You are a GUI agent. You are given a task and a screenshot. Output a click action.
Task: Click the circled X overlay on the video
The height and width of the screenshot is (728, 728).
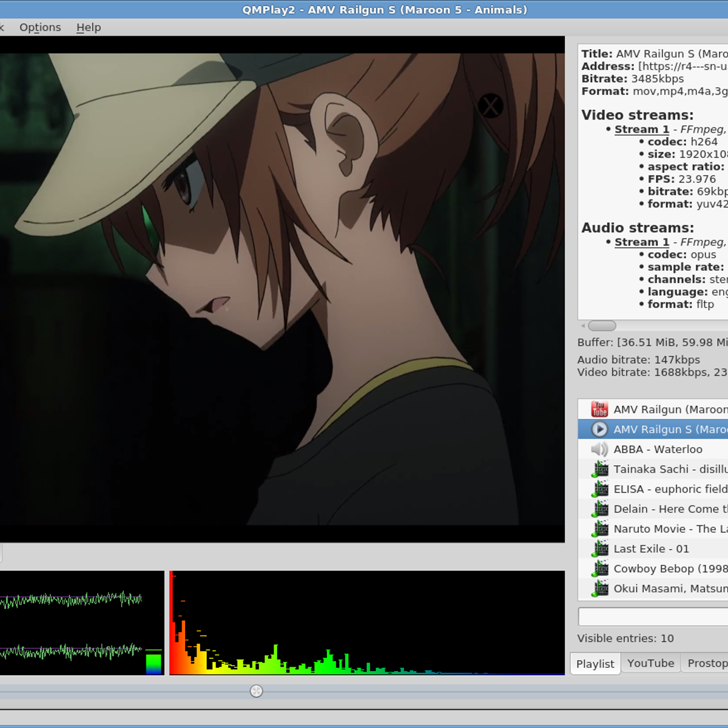(490, 106)
